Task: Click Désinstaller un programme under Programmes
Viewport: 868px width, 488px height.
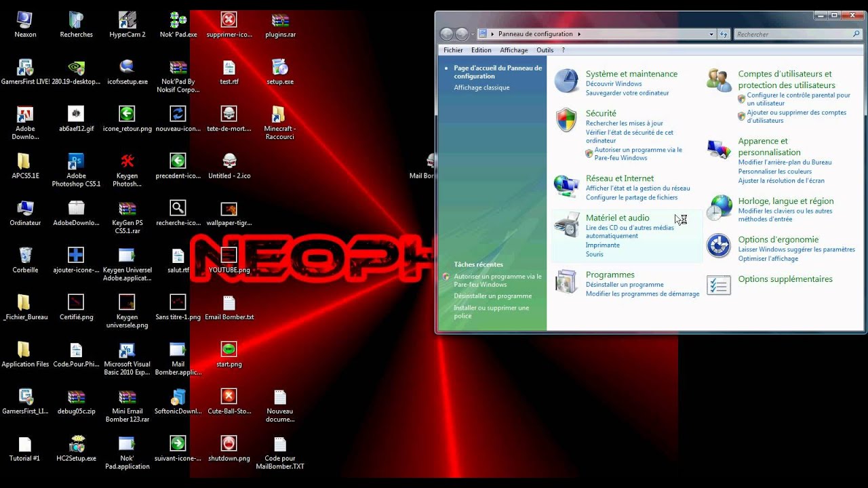Action: click(625, 285)
